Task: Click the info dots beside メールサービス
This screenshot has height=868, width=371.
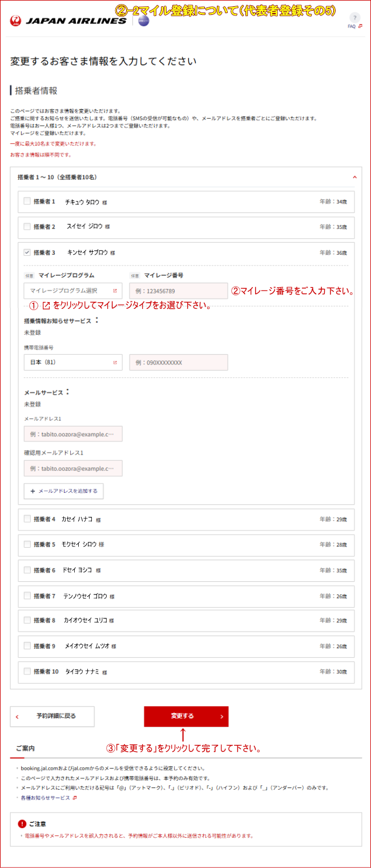Action: (68, 392)
